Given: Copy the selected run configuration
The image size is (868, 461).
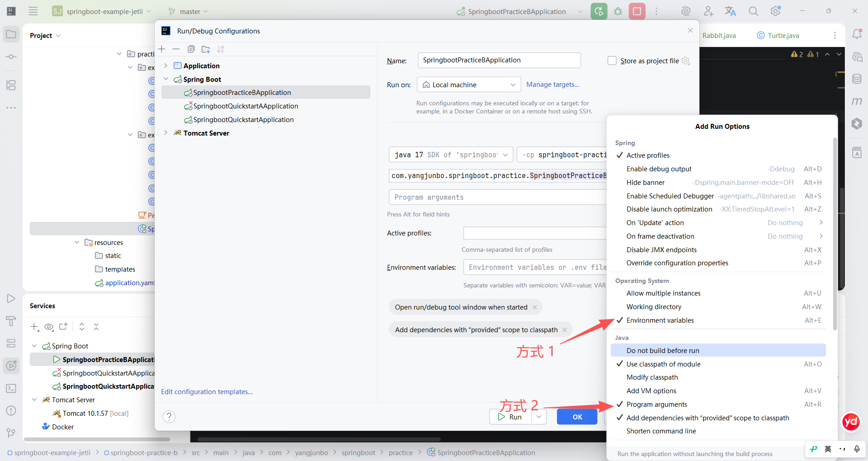Looking at the screenshot, I should [x=191, y=49].
